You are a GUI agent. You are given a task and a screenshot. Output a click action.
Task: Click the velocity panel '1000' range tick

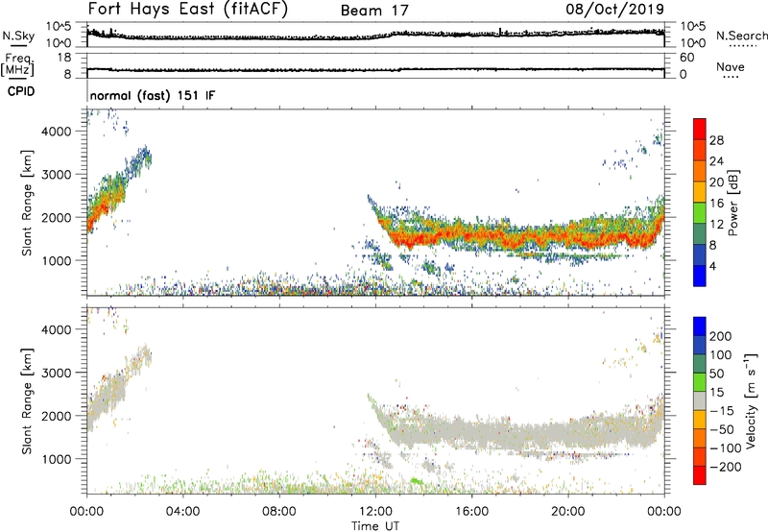pyautogui.click(x=56, y=459)
